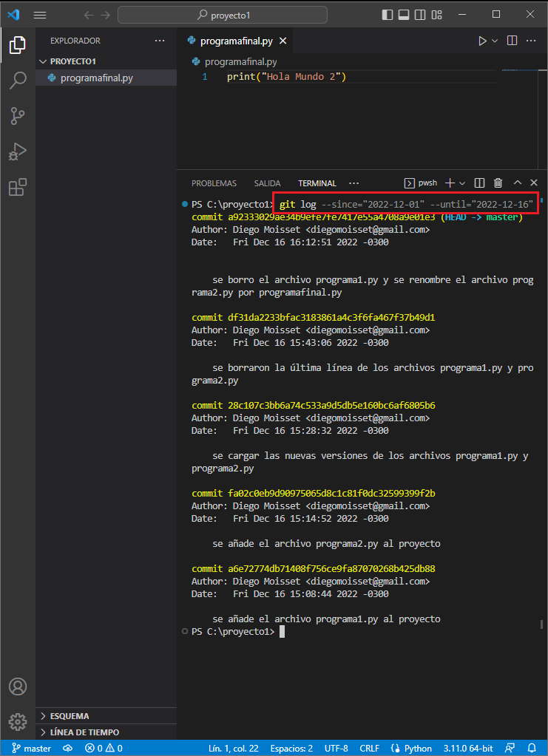Image resolution: width=548 pixels, height=756 pixels.
Task: Click commit hash fa02c0eb9d90975 in terminal
Action: click(331, 493)
